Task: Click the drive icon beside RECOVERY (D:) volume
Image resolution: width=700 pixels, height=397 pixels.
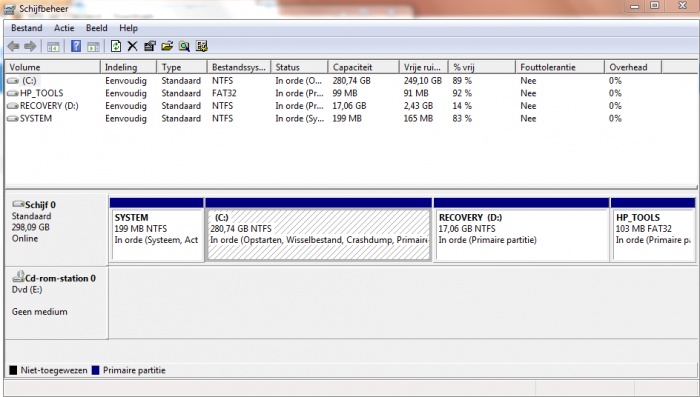Action: pyautogui.click(x=12, y=106)
